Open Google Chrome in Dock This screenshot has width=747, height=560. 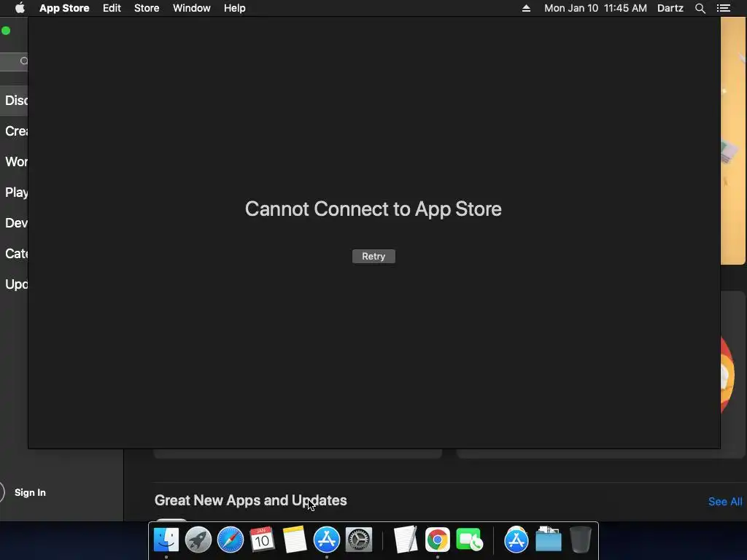pyautogui.click(x=438, y=540)
